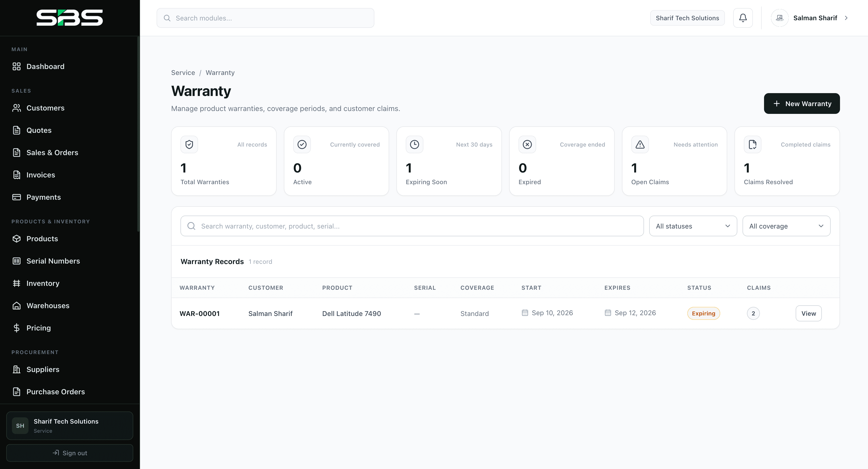Click the x-circle icon in Expired card
The width and height of the screenshot is (868, 469).
[527, 144]
